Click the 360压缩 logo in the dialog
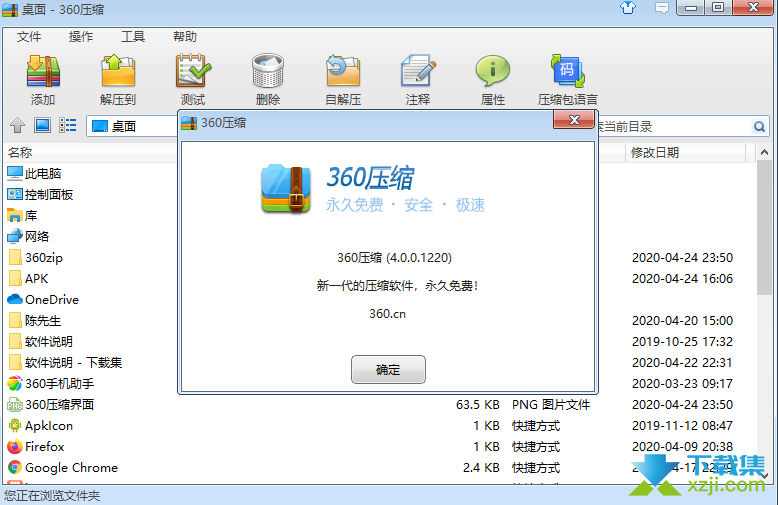The height and width of the screenshot is (505, 778). pyautogui.click(x=286, y=189)
